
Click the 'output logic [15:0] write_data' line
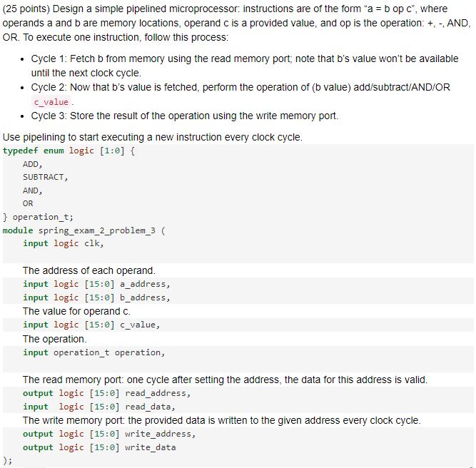coord(99,447)
